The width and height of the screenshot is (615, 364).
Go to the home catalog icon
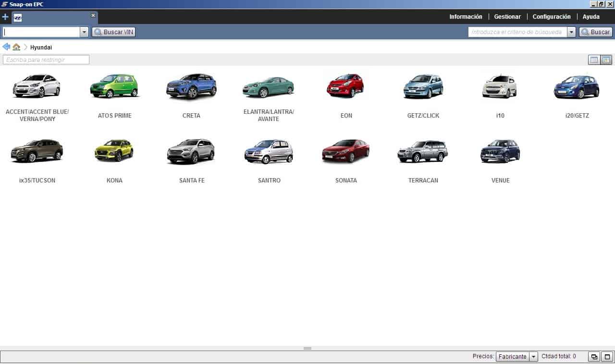click(16, 47)
